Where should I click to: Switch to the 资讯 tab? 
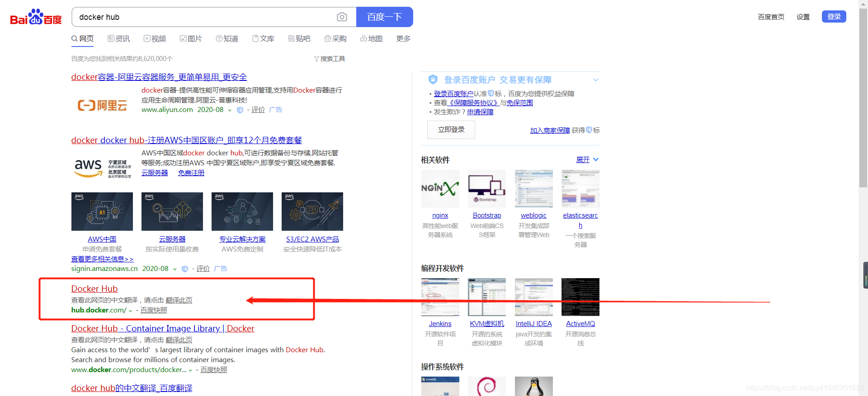pyautogui.click(x=118, y=39)
